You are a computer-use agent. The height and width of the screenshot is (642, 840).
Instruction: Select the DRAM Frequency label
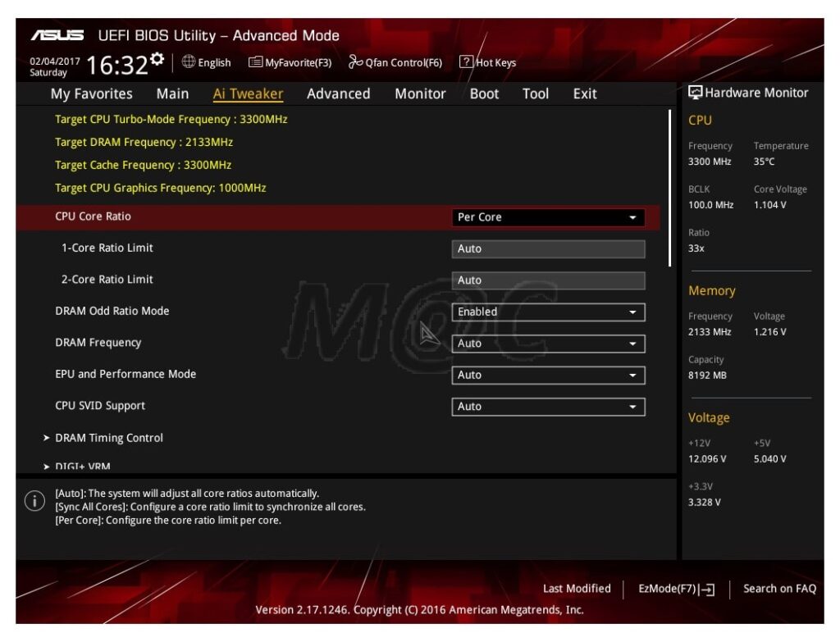[x=98, y=343]
